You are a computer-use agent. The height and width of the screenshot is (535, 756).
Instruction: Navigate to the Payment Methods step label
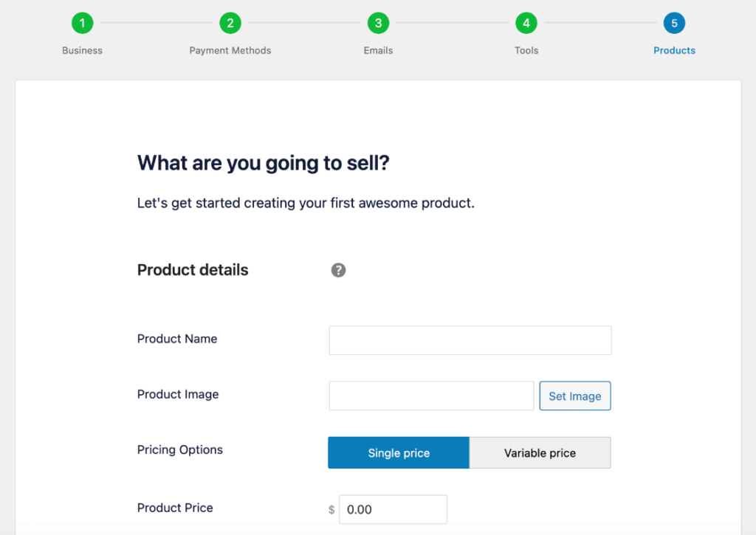pyautogui.click(x=230, y=50)
